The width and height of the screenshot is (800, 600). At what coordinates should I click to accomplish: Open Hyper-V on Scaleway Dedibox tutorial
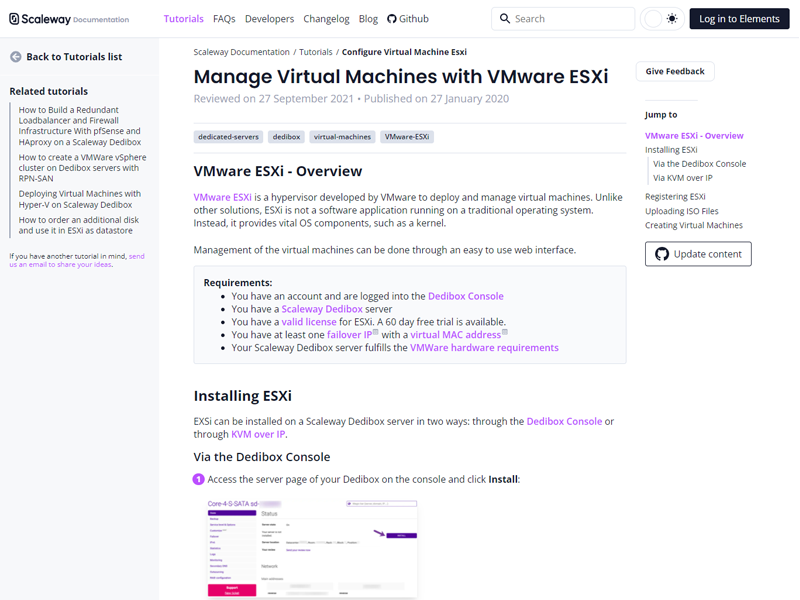coord(80,199)
